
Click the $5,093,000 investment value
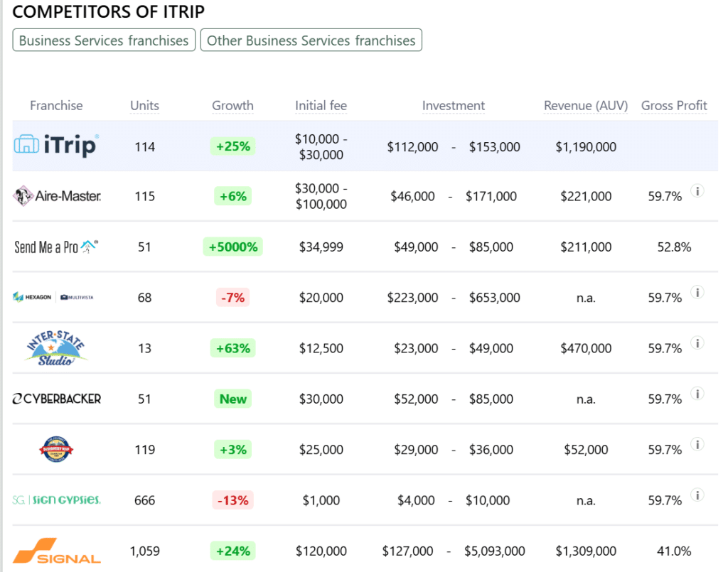495,551
